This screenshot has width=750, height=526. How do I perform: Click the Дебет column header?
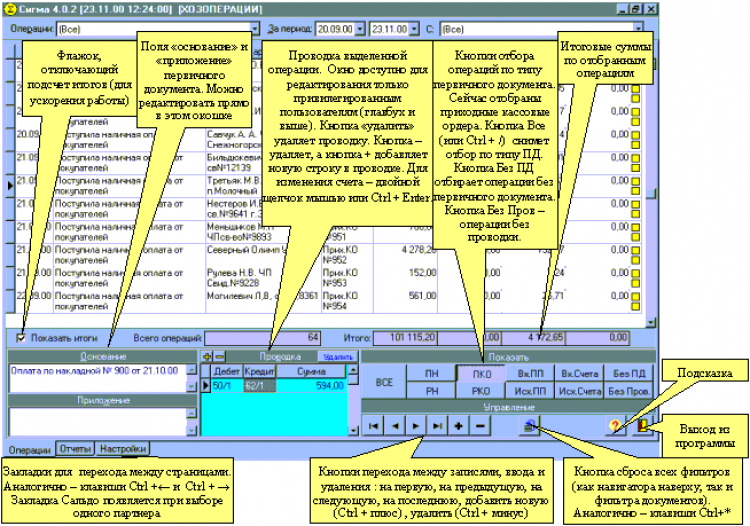pos(227,372)
